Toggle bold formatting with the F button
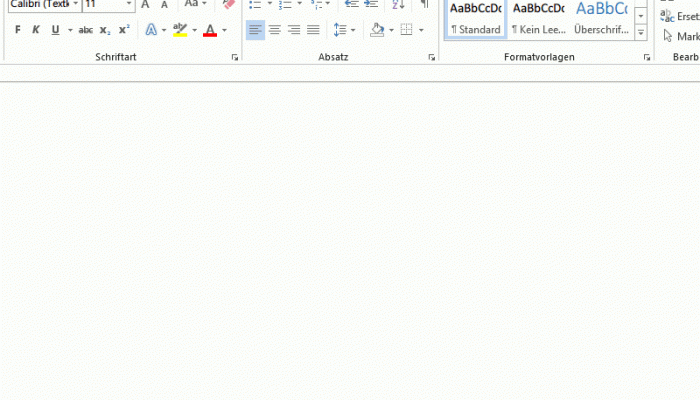The height and width of the screenshot is (400, 700). pos(17,30)
